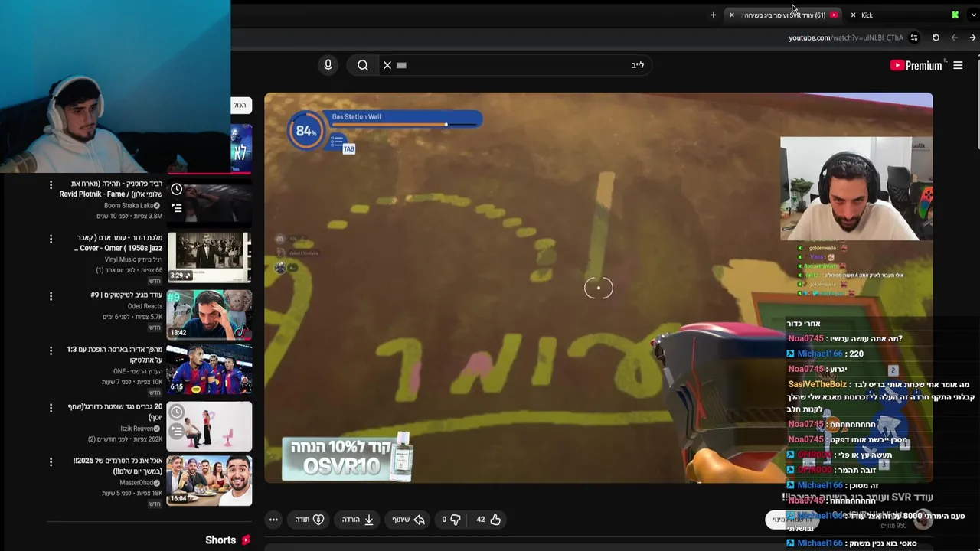The width and height of the screenshot is (980, 551).
Task: Go to YouTube Premium home logo
Action: click(916, 65)
